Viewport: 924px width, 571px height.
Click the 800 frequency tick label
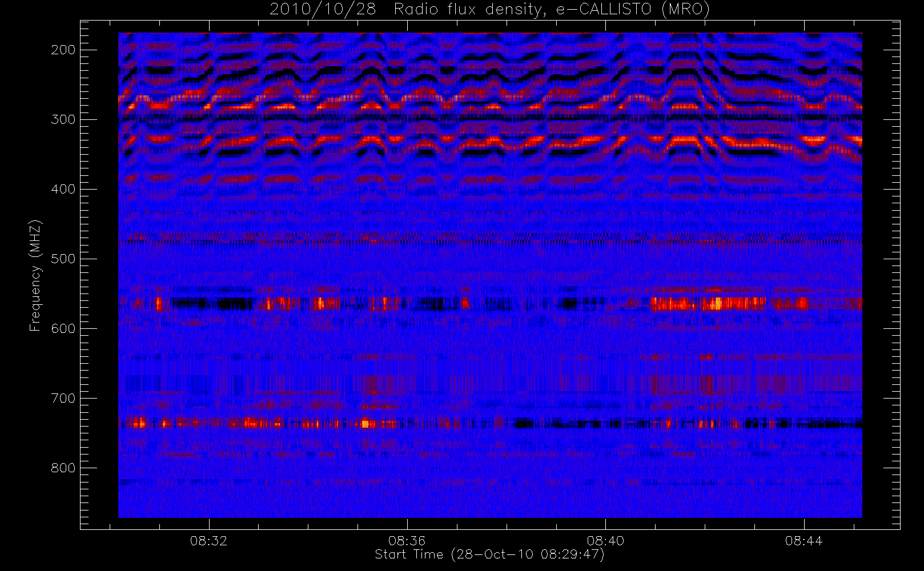[63, 468]
